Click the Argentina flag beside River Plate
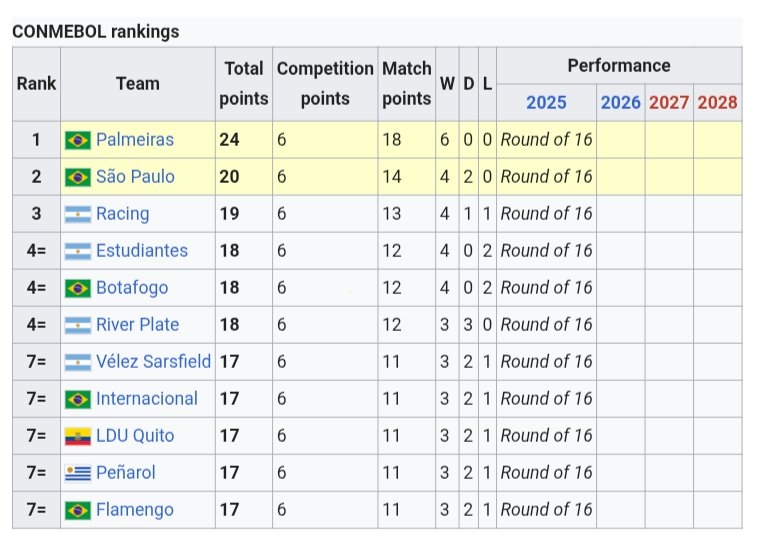 pos(77,325)
